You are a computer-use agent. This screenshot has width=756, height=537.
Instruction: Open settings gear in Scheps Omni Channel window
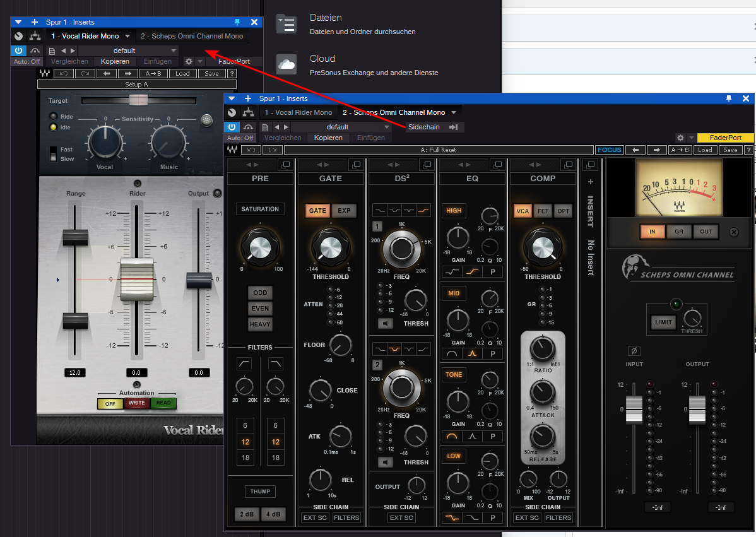680,138
